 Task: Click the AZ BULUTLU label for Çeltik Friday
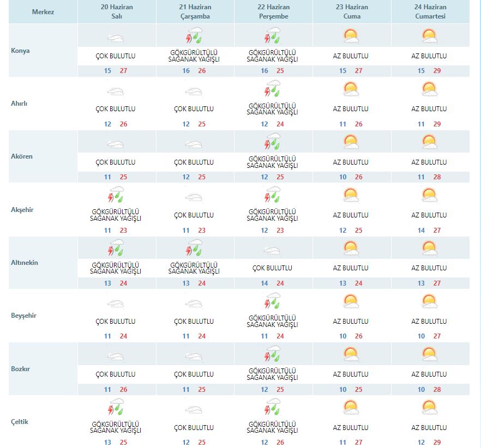[350, 426]
